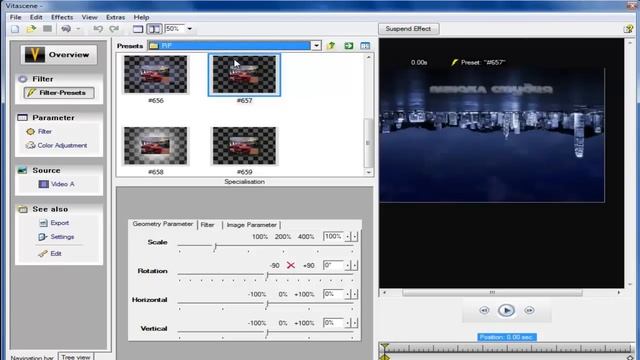Click the Horizontal slider handle
This screenshot has height=360, width=640.
coord(267,304)
